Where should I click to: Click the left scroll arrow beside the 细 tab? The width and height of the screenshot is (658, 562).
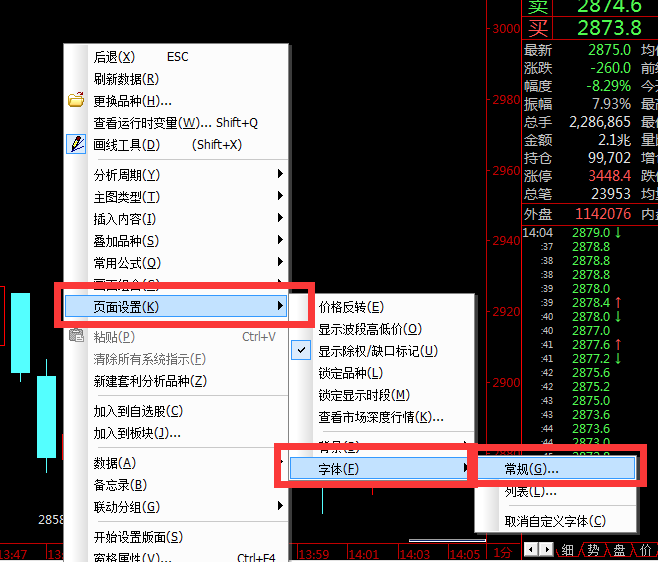pos(531,549)
